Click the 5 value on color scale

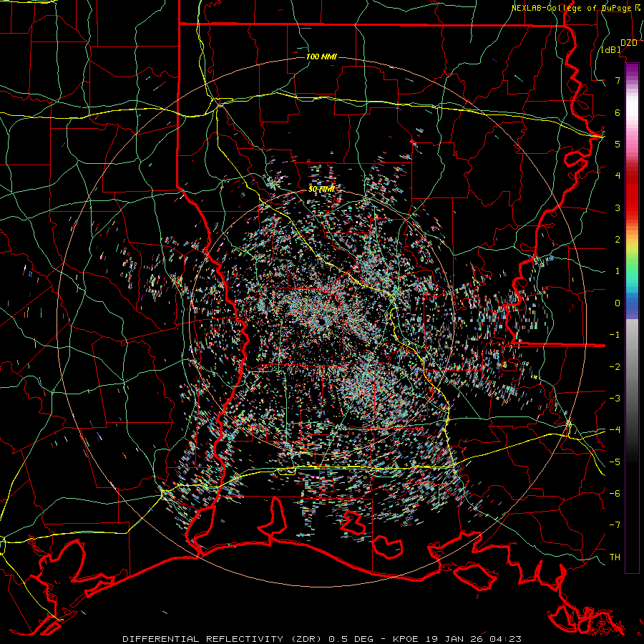point(618,144)
